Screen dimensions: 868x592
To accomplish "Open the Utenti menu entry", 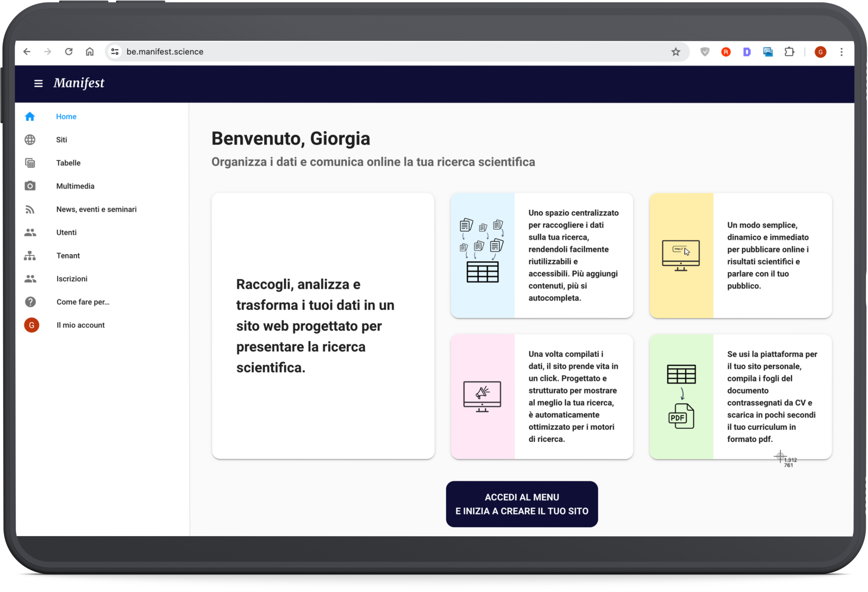I will point(66,233).
